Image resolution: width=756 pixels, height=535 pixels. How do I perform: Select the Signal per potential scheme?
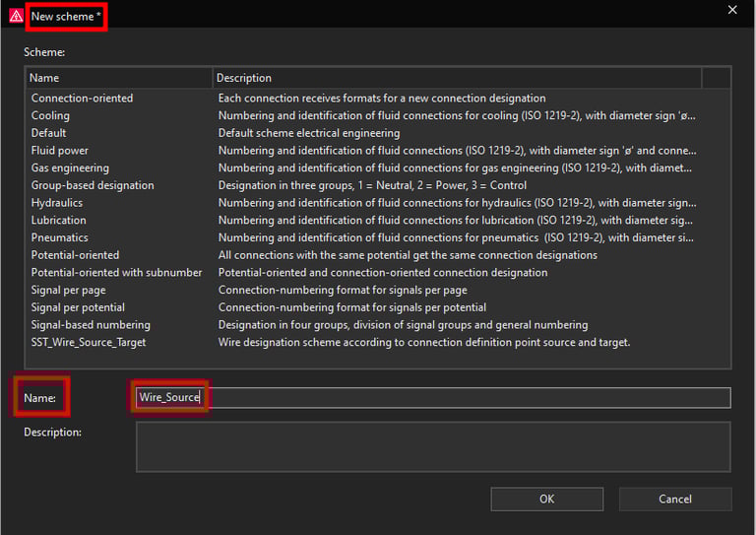click(78, 307)
